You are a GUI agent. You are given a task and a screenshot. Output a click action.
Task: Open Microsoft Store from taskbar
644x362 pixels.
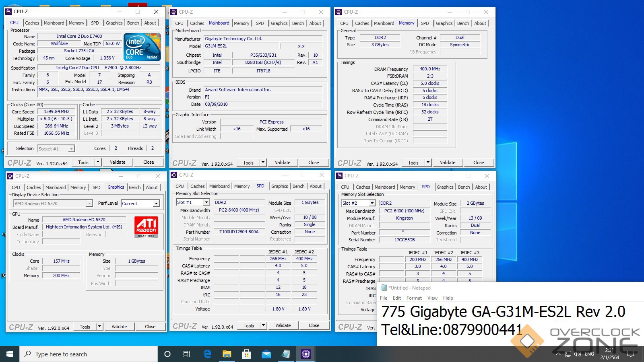click(x=246, y=354)
